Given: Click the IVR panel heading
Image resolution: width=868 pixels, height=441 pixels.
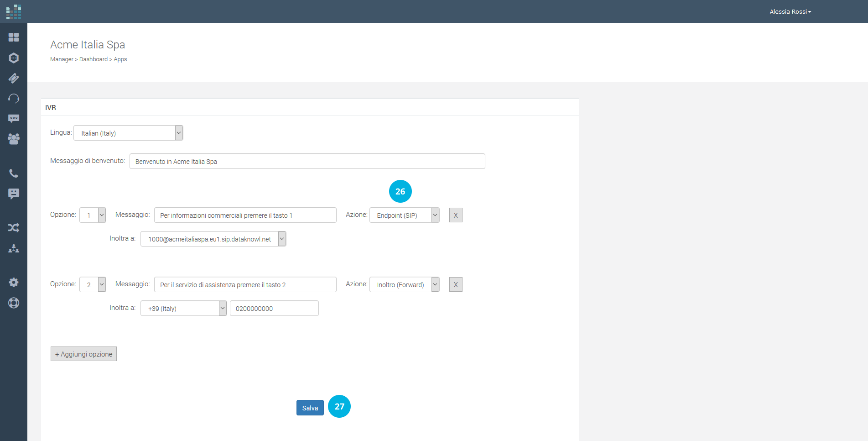Looking at the screenshot, I should click(x=51, y=108).
